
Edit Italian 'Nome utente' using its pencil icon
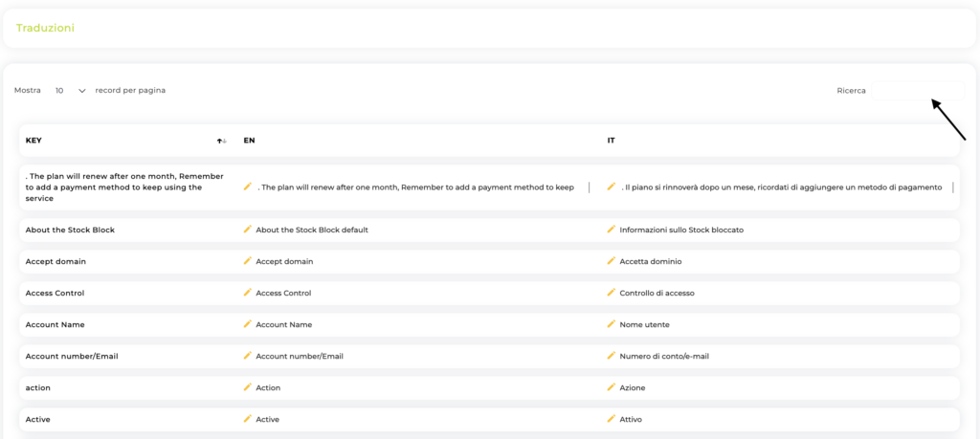(612, 324)
